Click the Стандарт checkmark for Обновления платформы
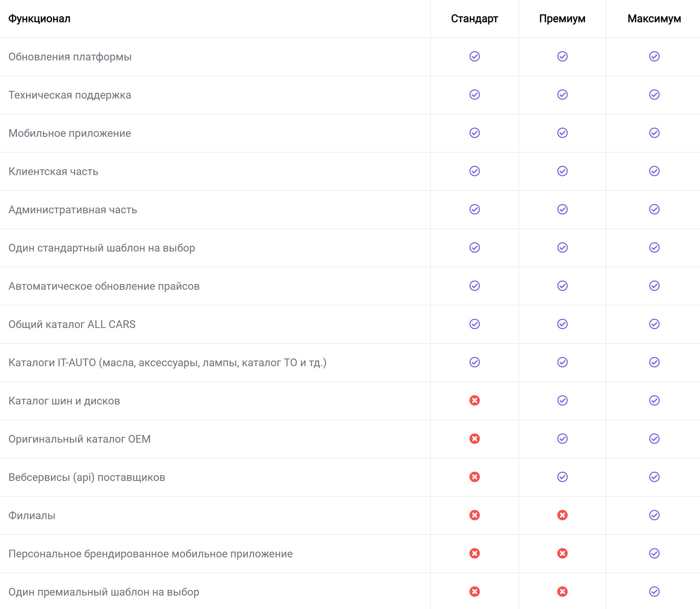Image resolution: width=700 pixels, height=609 pixels. click(474, 56)
